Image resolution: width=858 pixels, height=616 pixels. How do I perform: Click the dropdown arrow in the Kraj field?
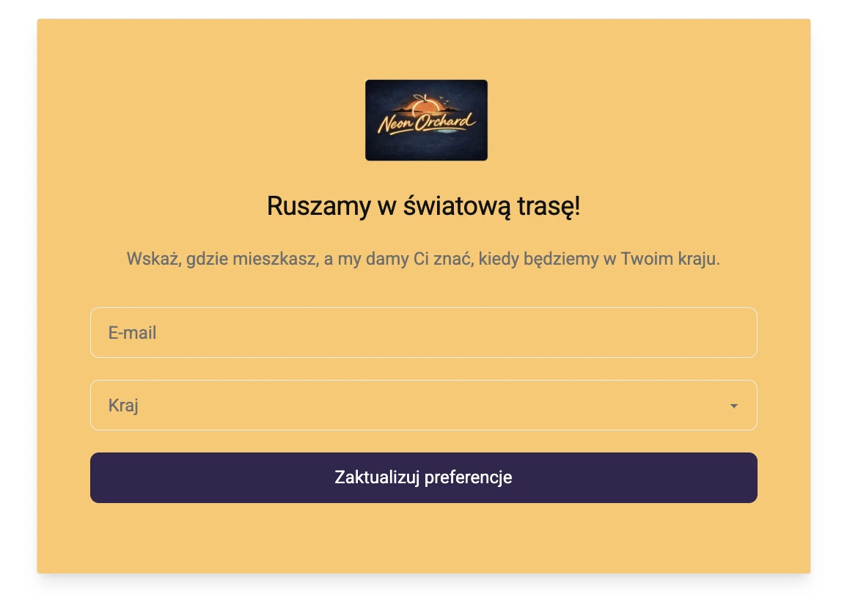click(734, 405)
